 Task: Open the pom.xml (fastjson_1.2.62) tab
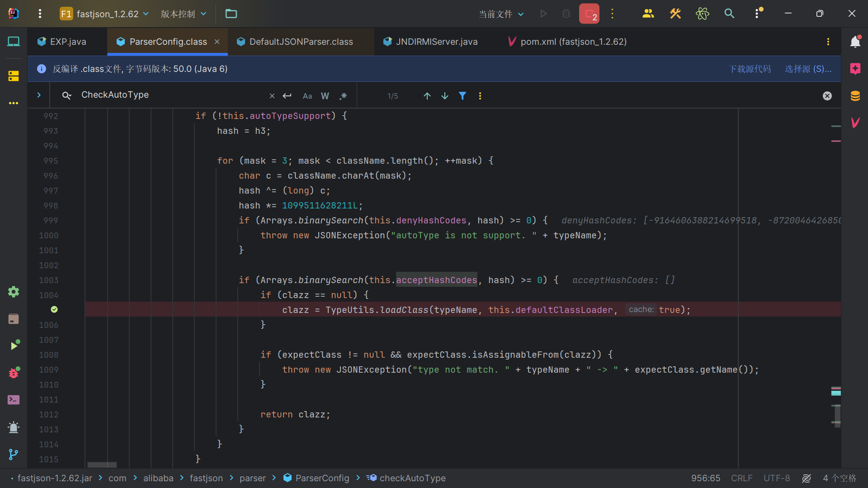573,42
